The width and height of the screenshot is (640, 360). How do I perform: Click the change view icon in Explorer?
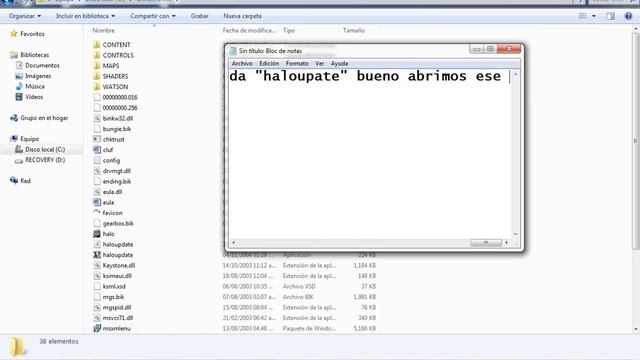(x=583, y=16)
